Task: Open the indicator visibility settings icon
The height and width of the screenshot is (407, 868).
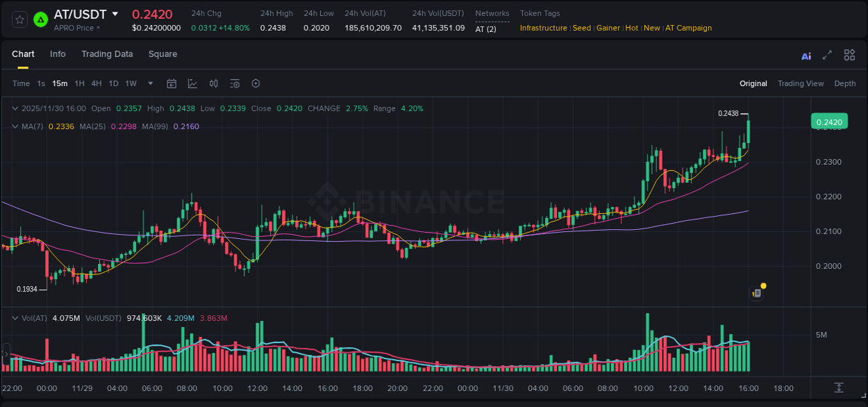Action: tap(235, 83)
